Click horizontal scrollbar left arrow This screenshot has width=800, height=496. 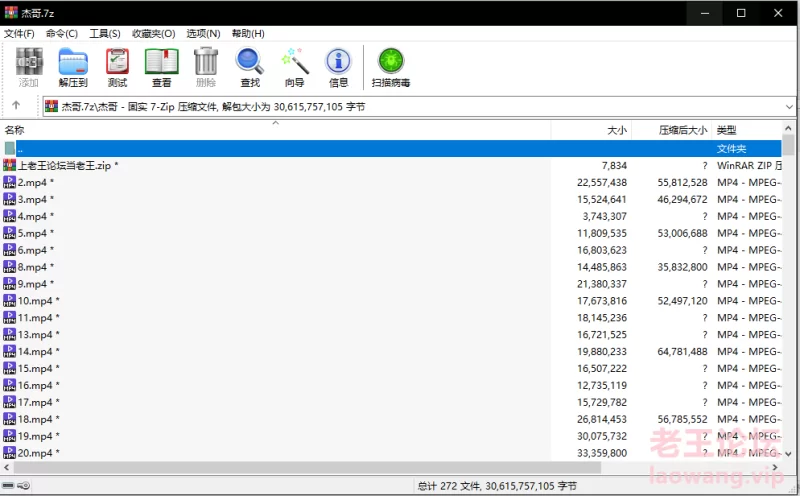pyautogui.click(x=7, y=467)
